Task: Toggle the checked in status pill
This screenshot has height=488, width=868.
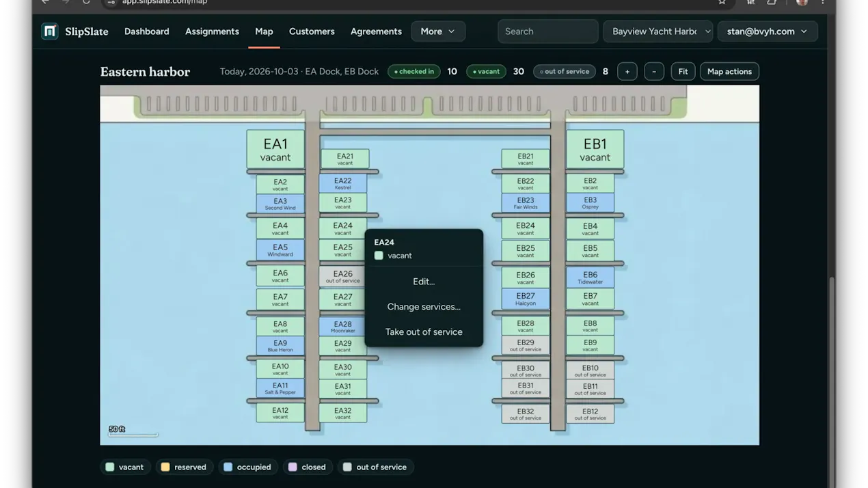Action: pyautogui.click(x=414, y=71)
